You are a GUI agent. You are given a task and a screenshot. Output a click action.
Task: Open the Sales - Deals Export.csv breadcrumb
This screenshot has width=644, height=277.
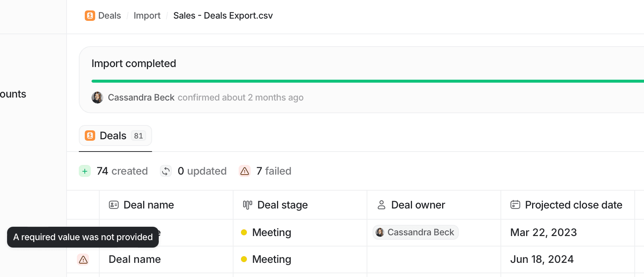pyautogui.click(x=223, y=16)
